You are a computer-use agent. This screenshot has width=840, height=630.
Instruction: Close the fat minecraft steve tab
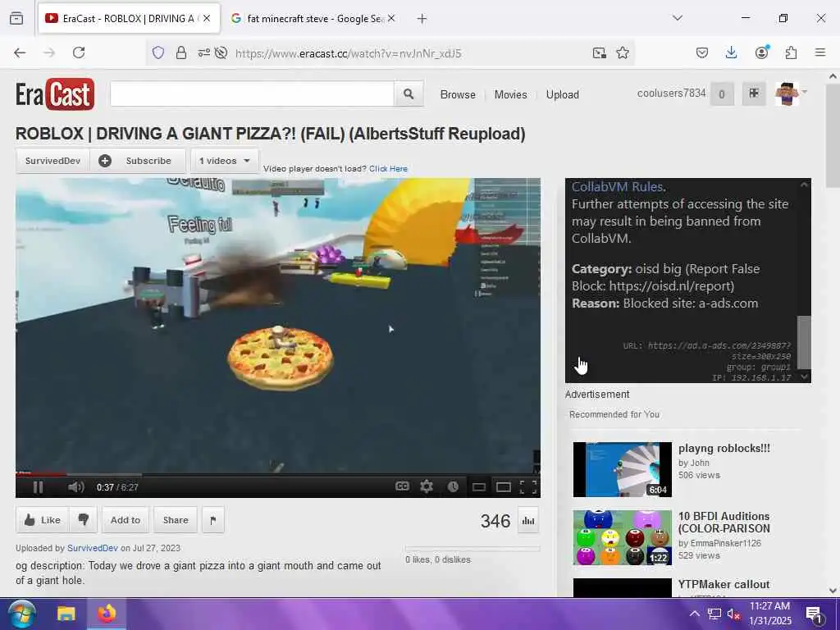[391, 19]
